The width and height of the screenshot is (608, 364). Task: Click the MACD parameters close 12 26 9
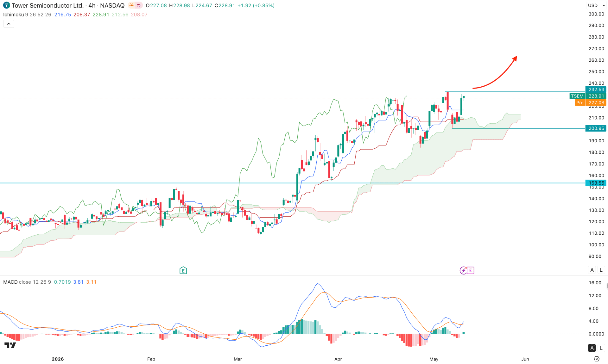[x=35, y=282]
